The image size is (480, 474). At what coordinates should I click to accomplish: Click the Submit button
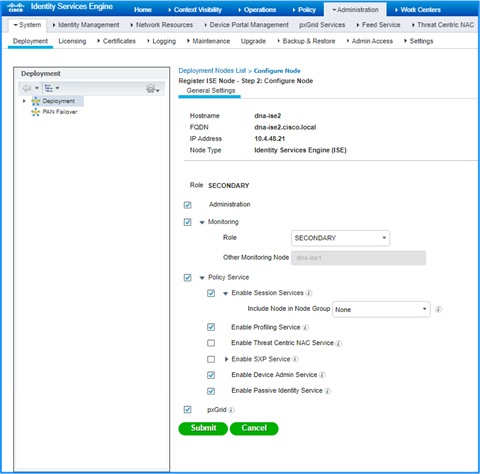[x=203, y=428]
